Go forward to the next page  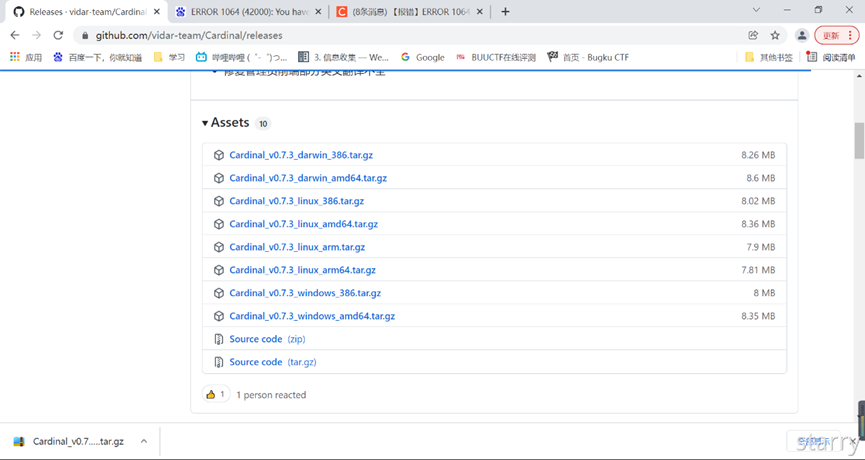pyautogui.click(x=36, y=35)
